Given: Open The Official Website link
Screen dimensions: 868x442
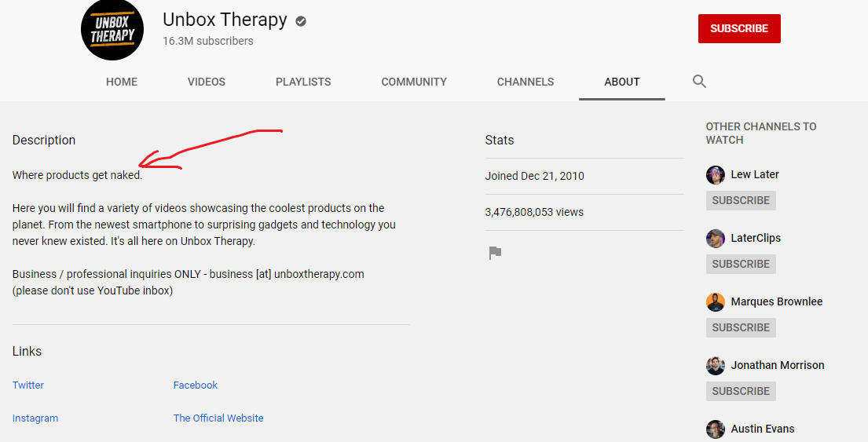Looking at the screenshot, I should point(218,418).
